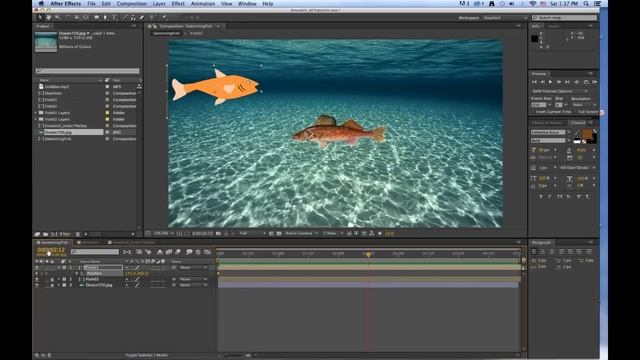Adjust the timeline zoom slider
The height and width of the screenshot is (360, 640).
point(234,356)
